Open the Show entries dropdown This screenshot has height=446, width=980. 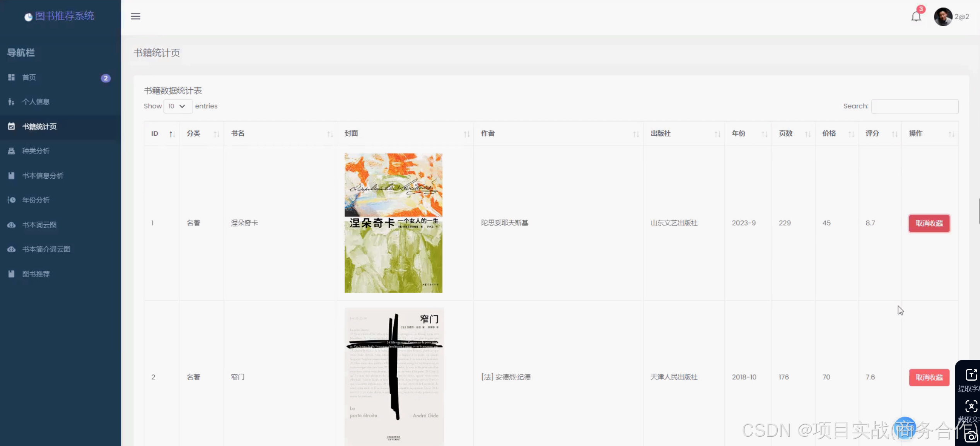178,106
